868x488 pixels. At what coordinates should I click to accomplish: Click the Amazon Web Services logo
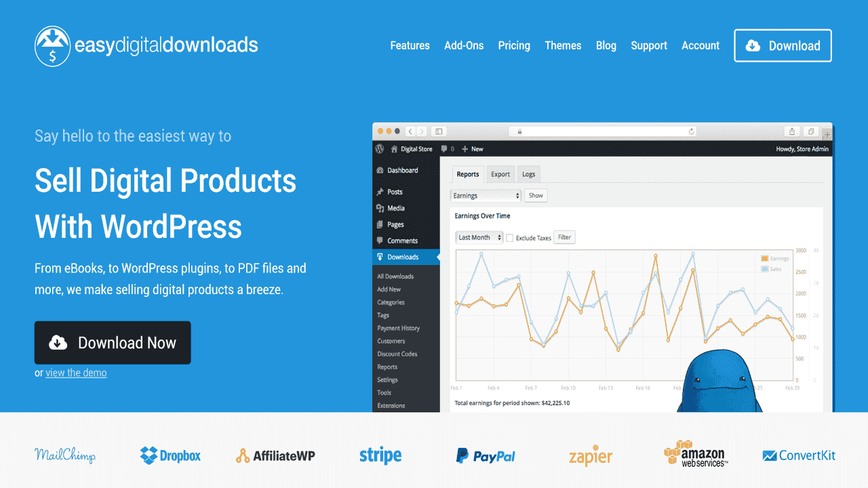[696, 454]
